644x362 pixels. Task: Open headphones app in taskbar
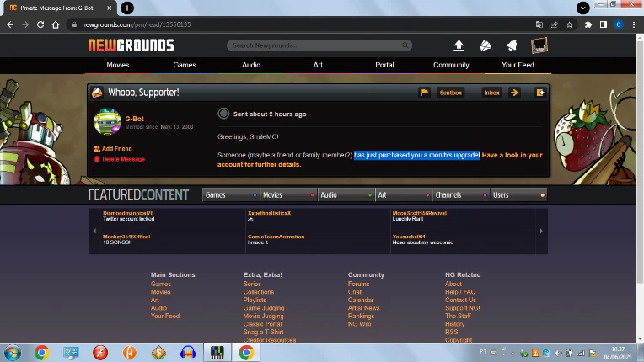tap(188, 353)
